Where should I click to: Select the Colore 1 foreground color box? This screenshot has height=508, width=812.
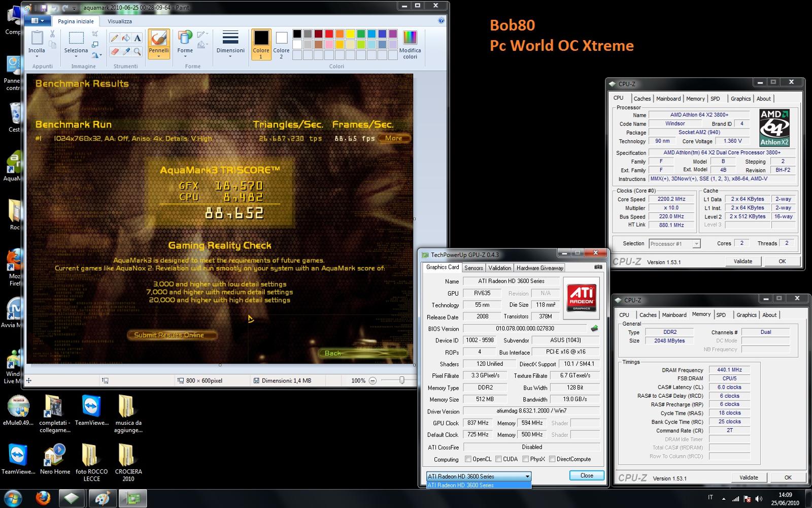click(261, 44)
